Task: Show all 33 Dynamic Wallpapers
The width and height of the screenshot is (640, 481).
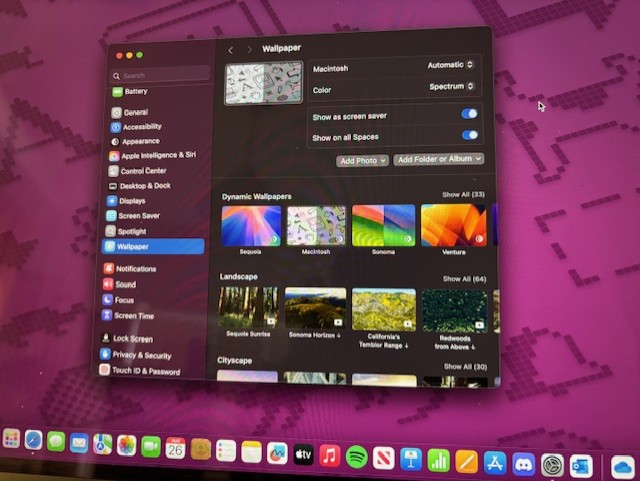Action: (463, 195)
